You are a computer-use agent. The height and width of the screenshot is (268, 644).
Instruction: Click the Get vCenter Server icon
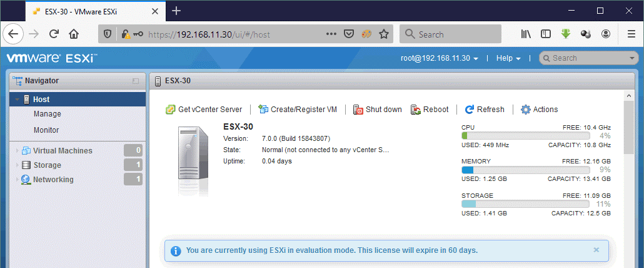(x=170, y=110)
